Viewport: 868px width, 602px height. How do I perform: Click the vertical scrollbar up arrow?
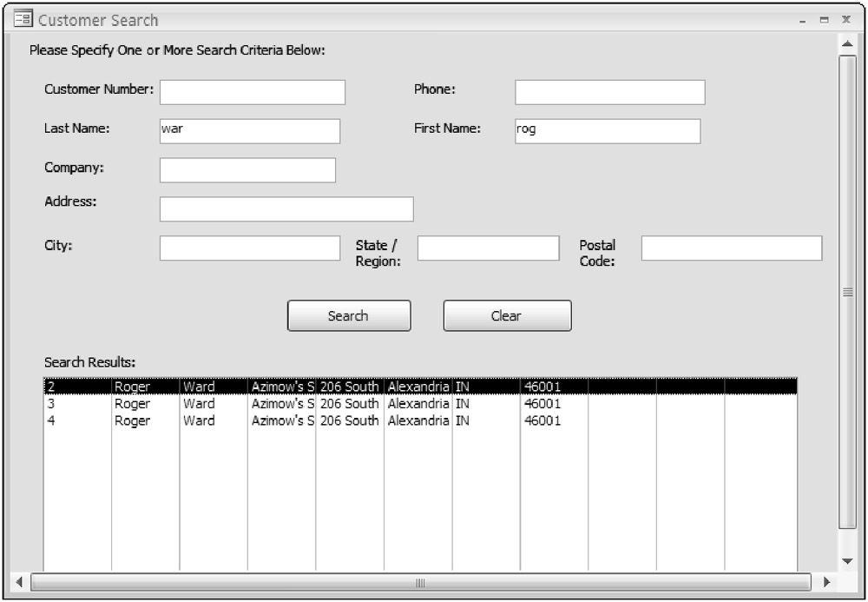point(847,43)
